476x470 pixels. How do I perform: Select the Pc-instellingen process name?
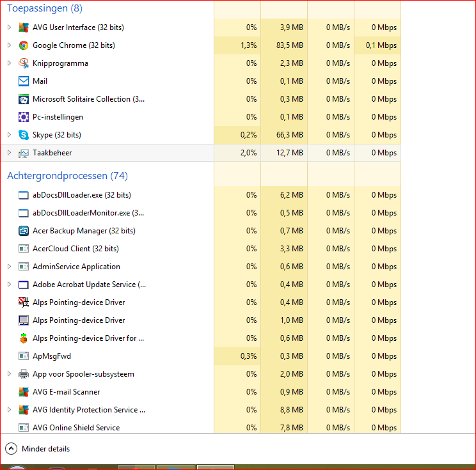click(58, 117)
